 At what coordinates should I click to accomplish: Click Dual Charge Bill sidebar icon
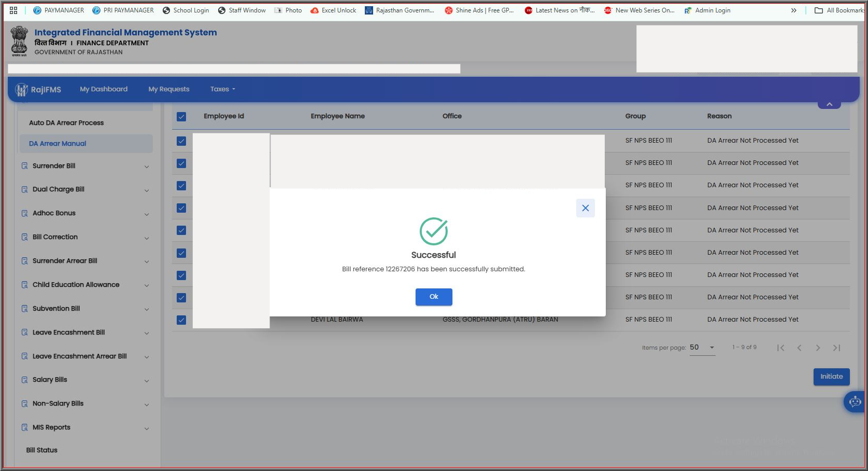point(24,189)
